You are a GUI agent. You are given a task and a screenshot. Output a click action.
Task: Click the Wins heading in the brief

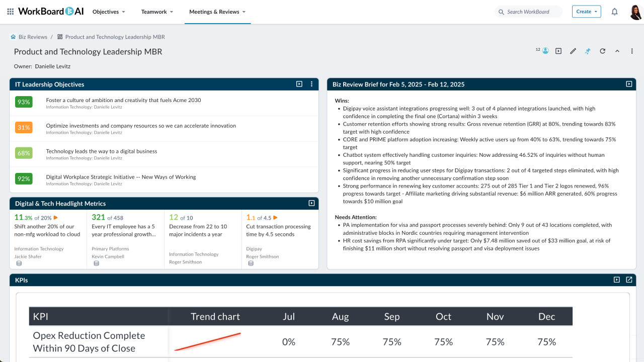(342, 101)
